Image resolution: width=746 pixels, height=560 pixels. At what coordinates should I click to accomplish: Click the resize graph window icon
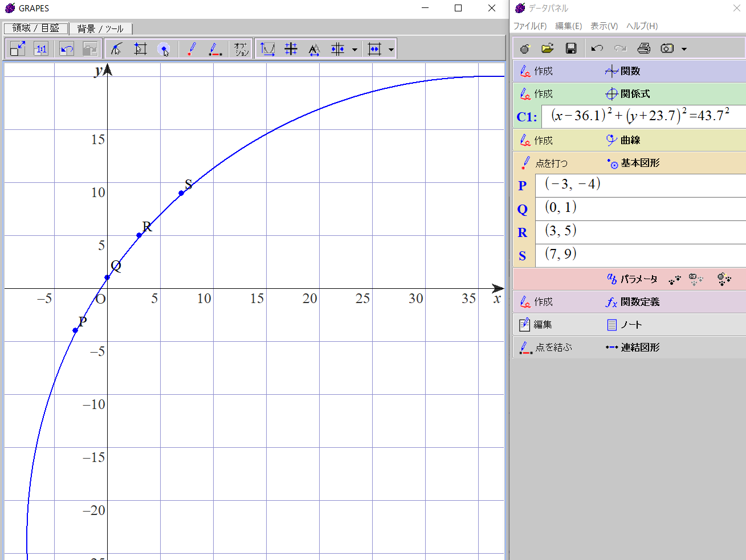[18, 49]
